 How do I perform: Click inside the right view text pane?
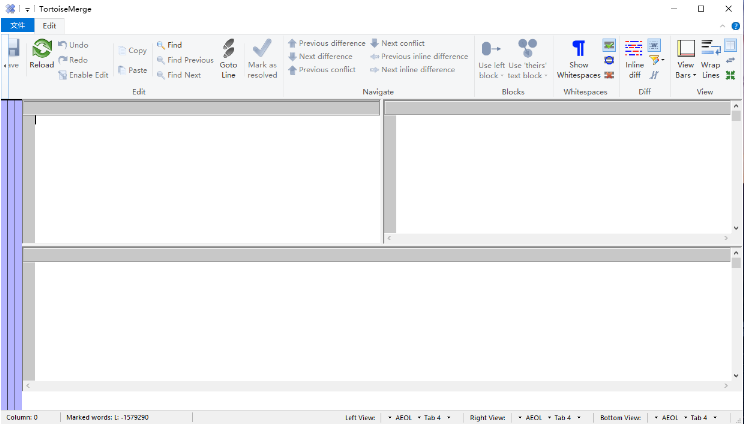click(x=563, y=174)
